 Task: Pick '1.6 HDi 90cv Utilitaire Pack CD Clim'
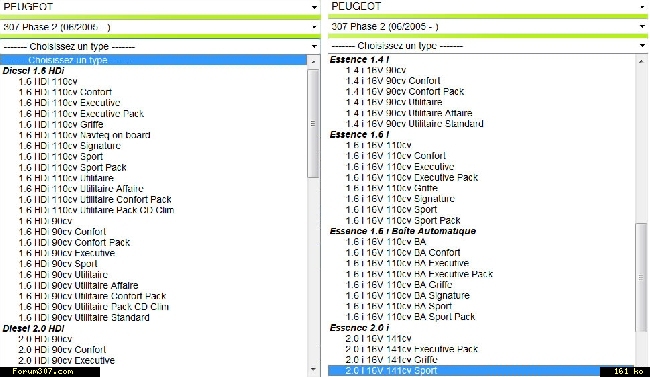tap(94, 307)
